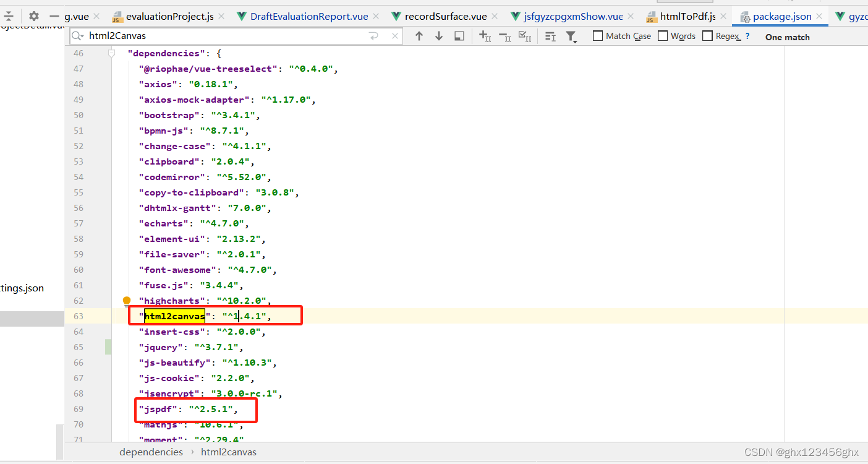Click the highlighted html2canvas key
This screenshot has height=464, width=868.
pos(174,316)
